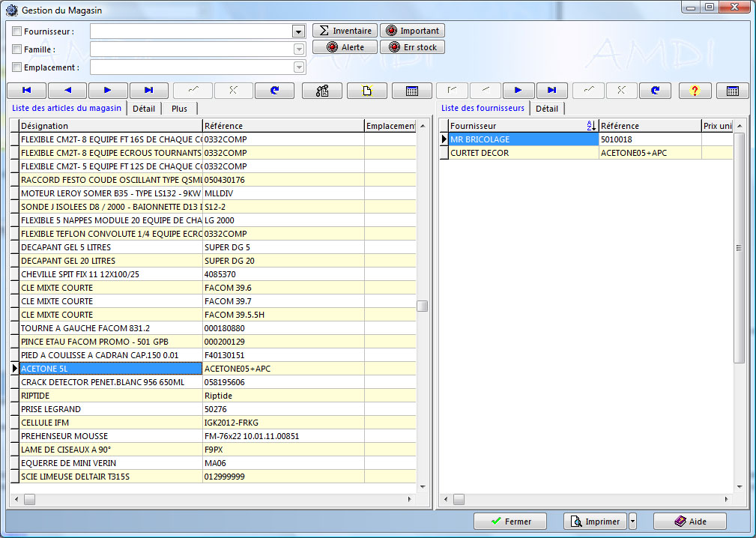This screenshot has height=538, width=756.
Task: Click the Err stock button
Action: tap(412, 47)
